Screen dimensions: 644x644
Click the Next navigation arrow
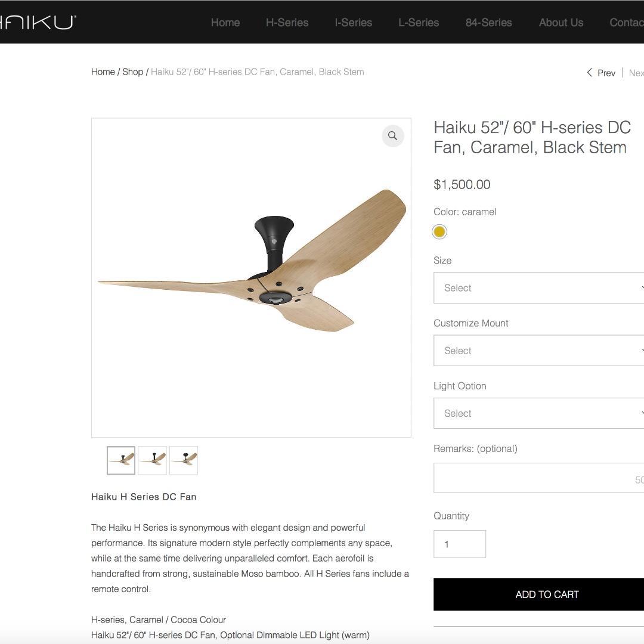click(x=636, y=73)
